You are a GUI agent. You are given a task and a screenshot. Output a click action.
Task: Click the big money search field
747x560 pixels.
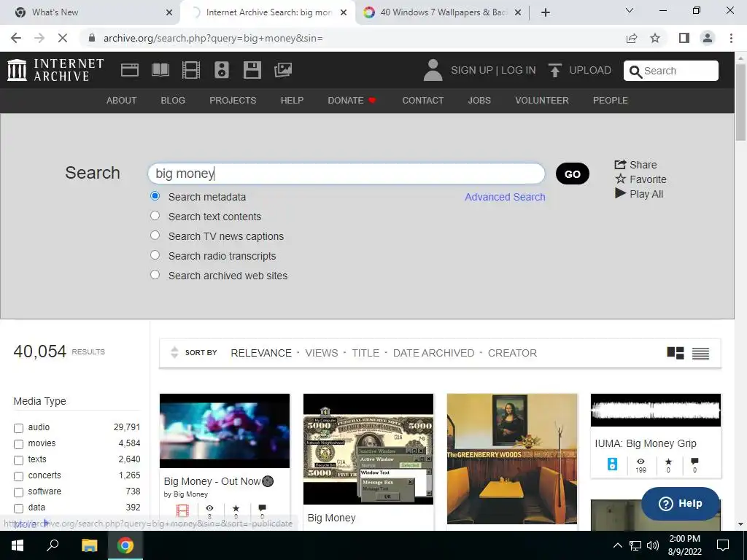pos(347,174)
